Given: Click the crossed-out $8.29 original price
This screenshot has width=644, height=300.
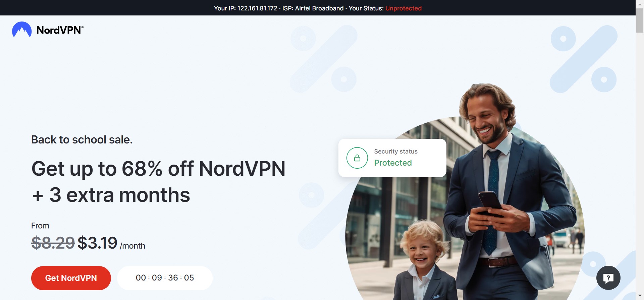Looking at the screenshot, I should (x=53, y=243).
